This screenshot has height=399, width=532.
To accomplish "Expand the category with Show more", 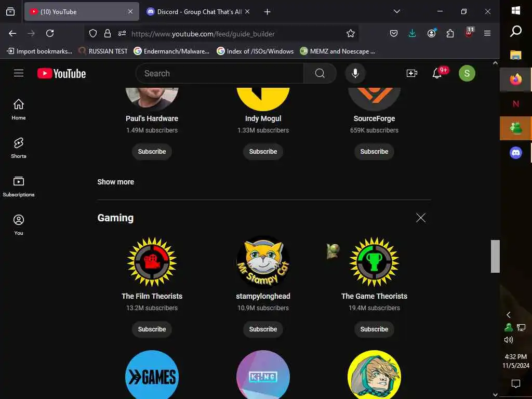I will (116, 182).
